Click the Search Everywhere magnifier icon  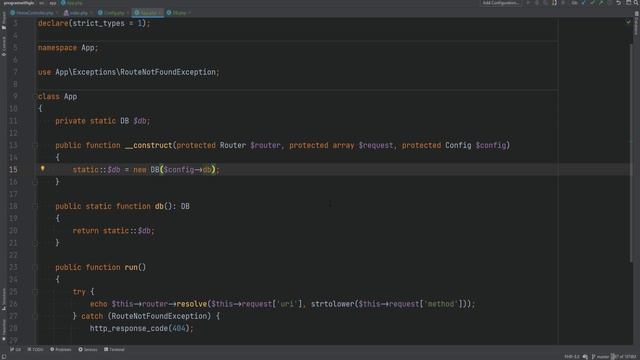[x=636, y=3]
